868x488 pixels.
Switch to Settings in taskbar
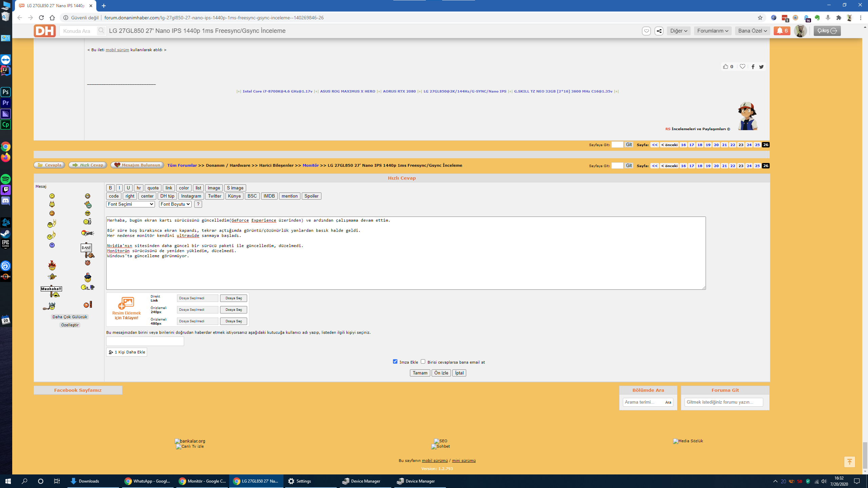[x=310, y=481]
